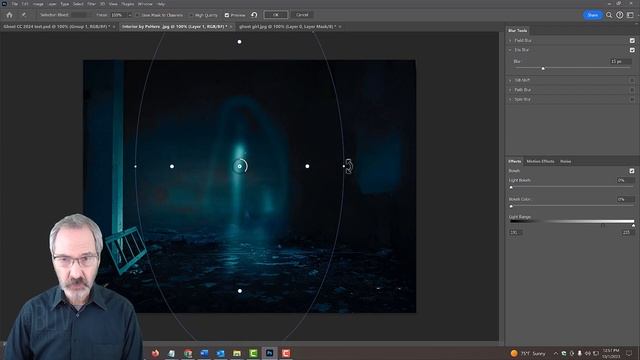The height and width of the screenshot is (360, 640).
Task: Enable the High Quality checkbox
Action: [191, 15]
